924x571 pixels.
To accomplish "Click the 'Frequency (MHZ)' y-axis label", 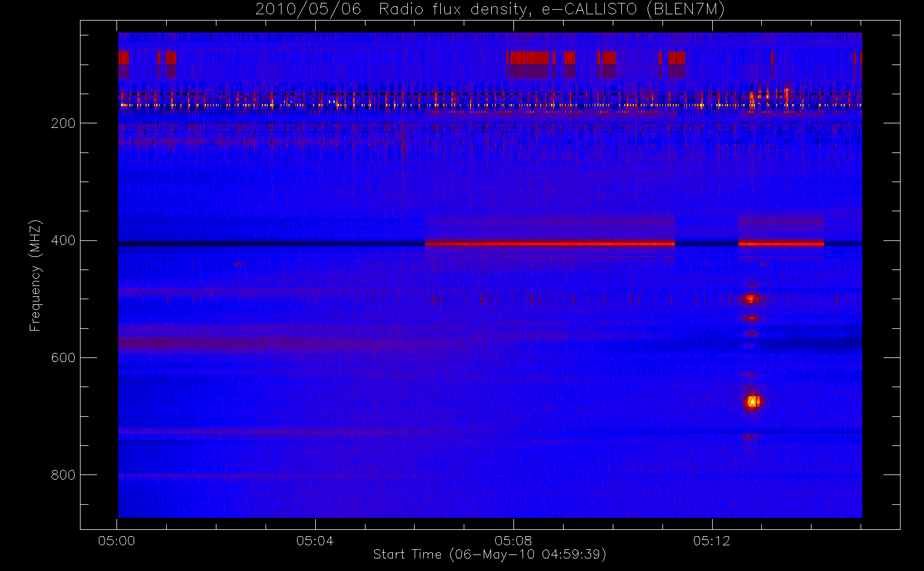I will tap(35, 275).
